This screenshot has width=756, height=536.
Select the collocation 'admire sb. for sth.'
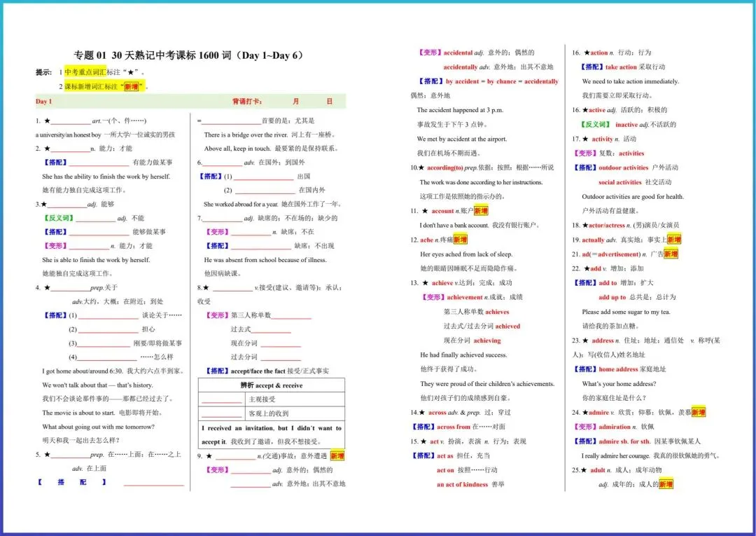[624, 441]
